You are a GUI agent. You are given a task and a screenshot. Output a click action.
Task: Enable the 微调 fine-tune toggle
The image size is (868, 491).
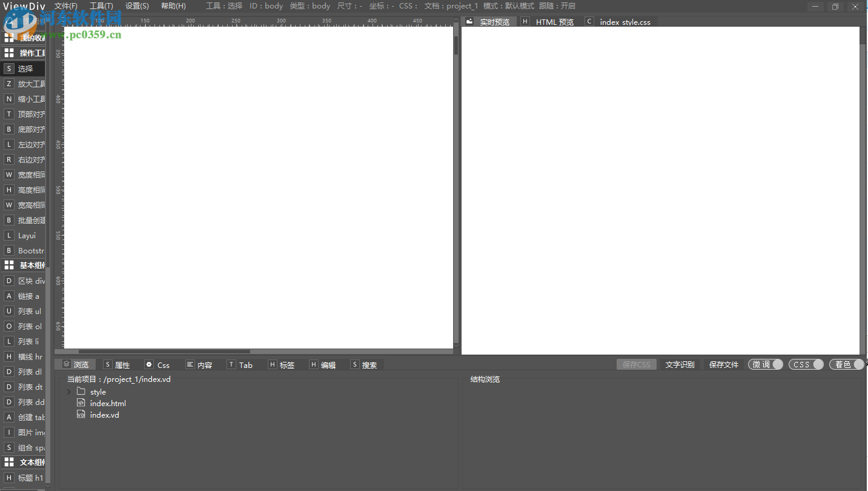point(764,364)
